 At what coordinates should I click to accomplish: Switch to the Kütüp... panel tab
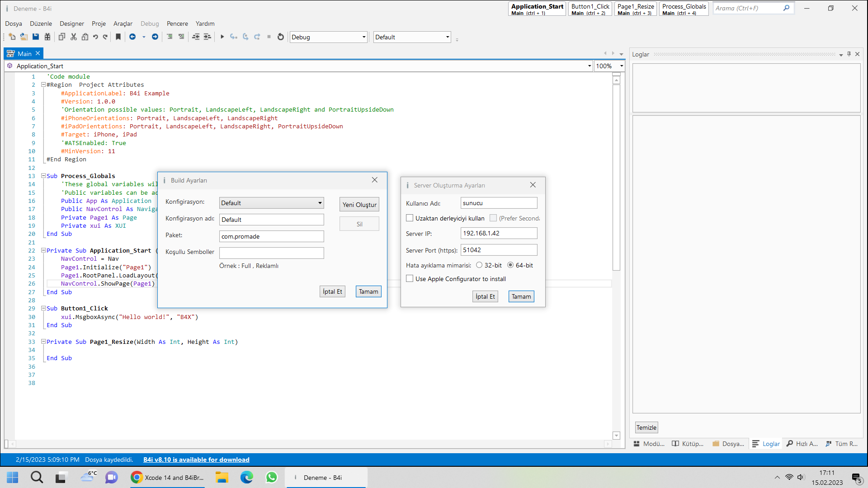[688, 444]
